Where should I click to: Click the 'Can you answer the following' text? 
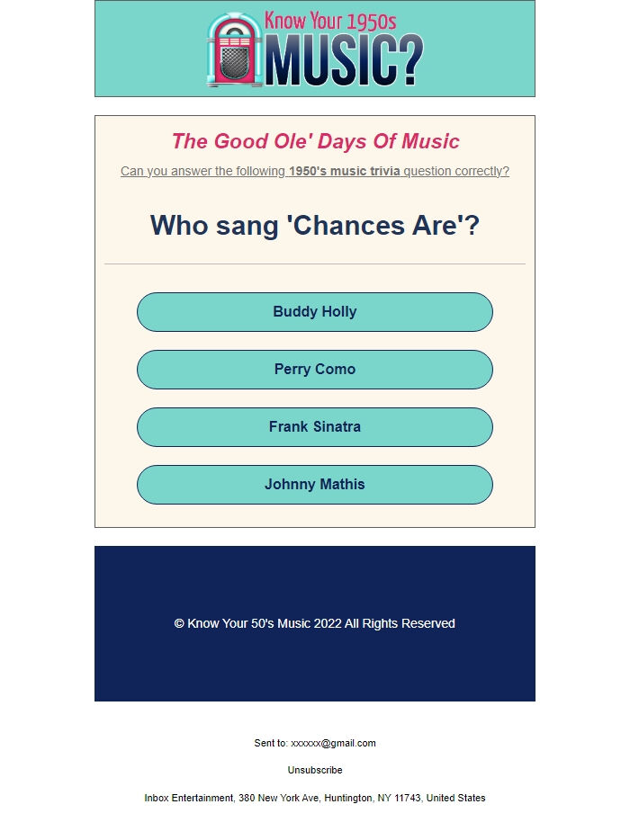(202, 171)
